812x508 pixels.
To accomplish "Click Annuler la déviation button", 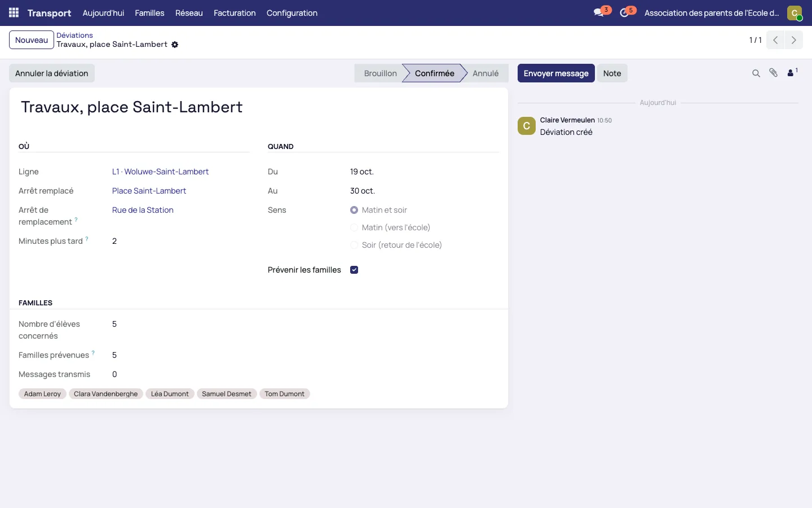I will [x=52, y=73].
